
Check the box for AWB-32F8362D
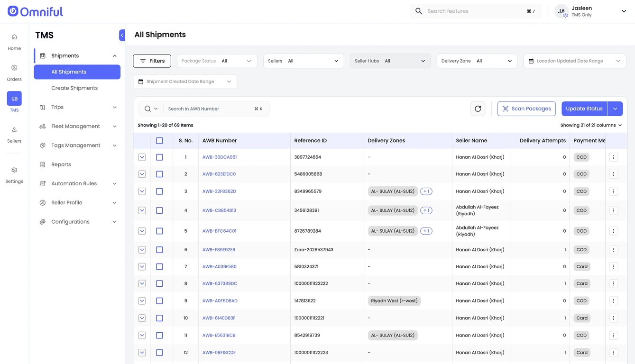159,191
